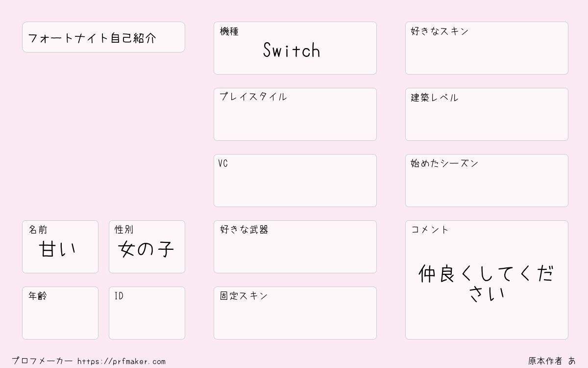Select the 機種 field showing Switch
Image resolution: width=588 pixels, height=368 pixels.
pos(295,48)
